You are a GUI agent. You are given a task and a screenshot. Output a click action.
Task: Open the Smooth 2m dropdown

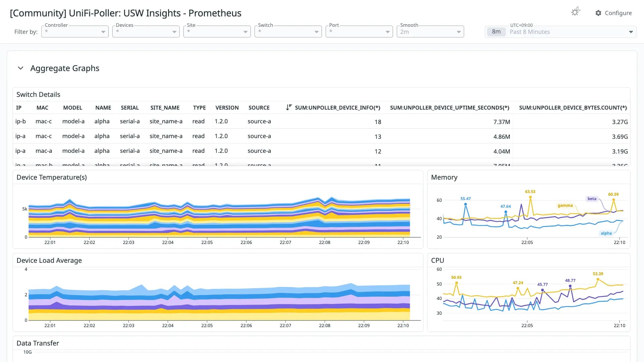(430, 32)
